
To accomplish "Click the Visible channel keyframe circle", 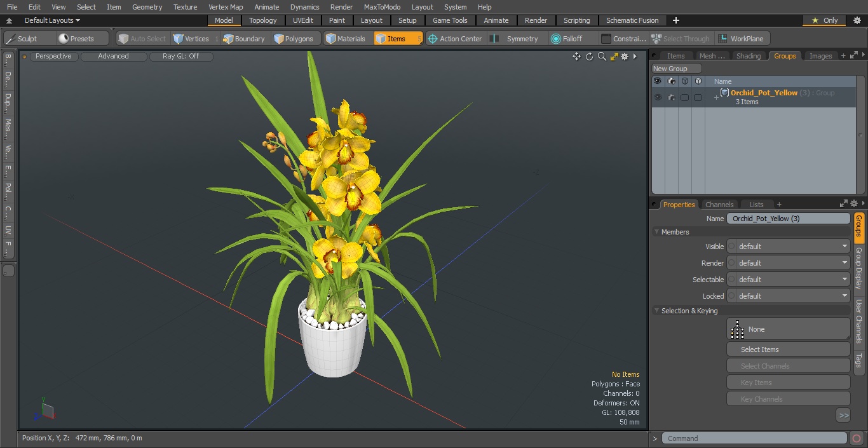I will pos(731,247).
